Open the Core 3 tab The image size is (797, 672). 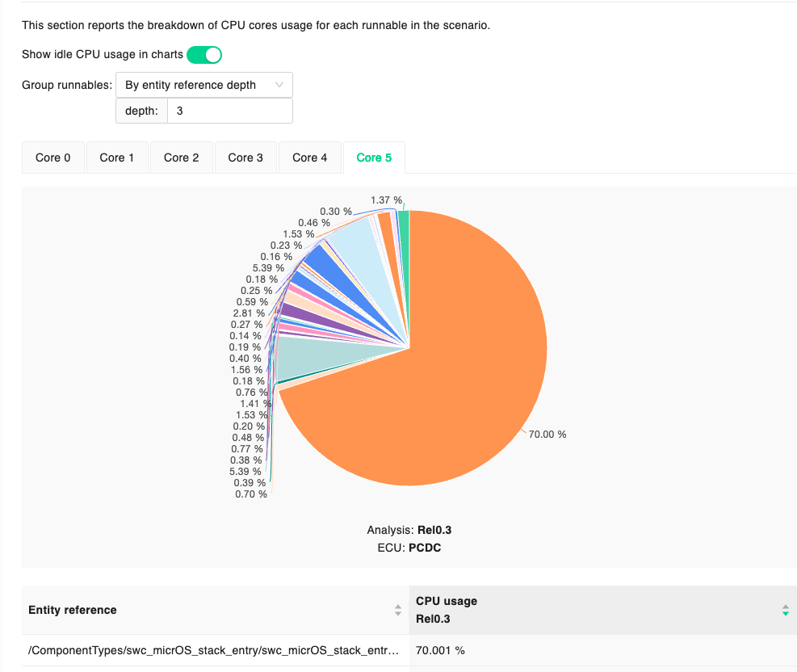point(245,157)
